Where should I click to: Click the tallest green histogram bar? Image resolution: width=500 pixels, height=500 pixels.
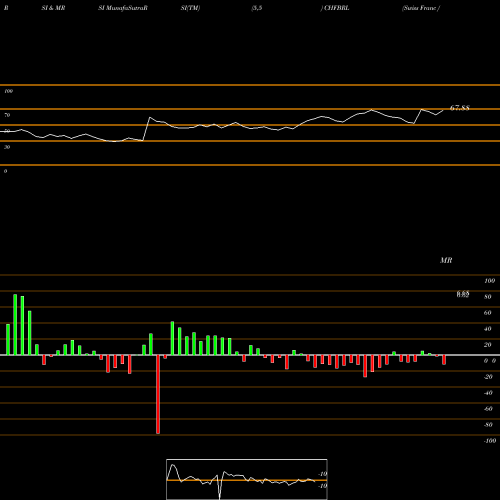coord(15,325)
